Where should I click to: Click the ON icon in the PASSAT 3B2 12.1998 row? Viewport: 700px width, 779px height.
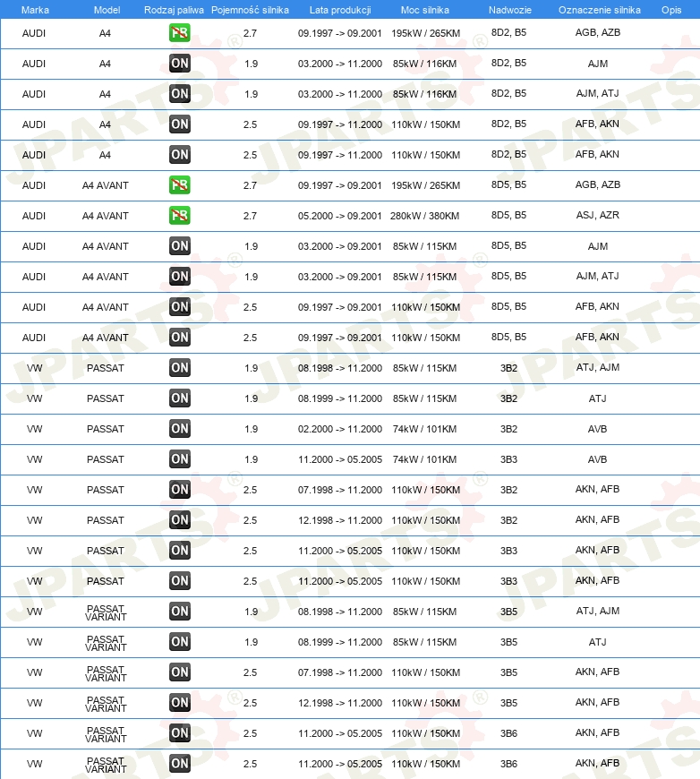point(179,520)
